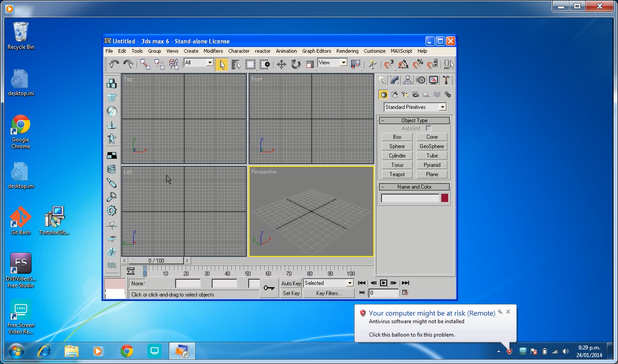Screen dimensions: 618x364
Task: Open the Modifiers menu
Action: pos(213,51)
